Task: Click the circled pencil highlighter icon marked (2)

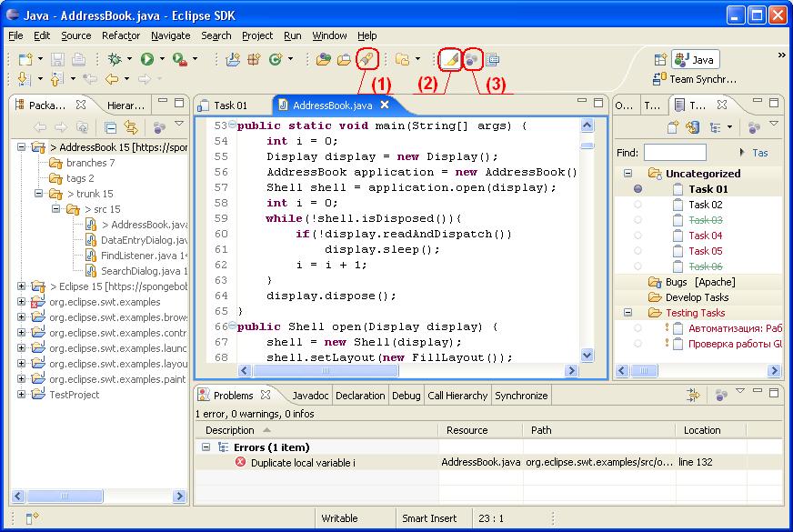Action: [450, 60]
